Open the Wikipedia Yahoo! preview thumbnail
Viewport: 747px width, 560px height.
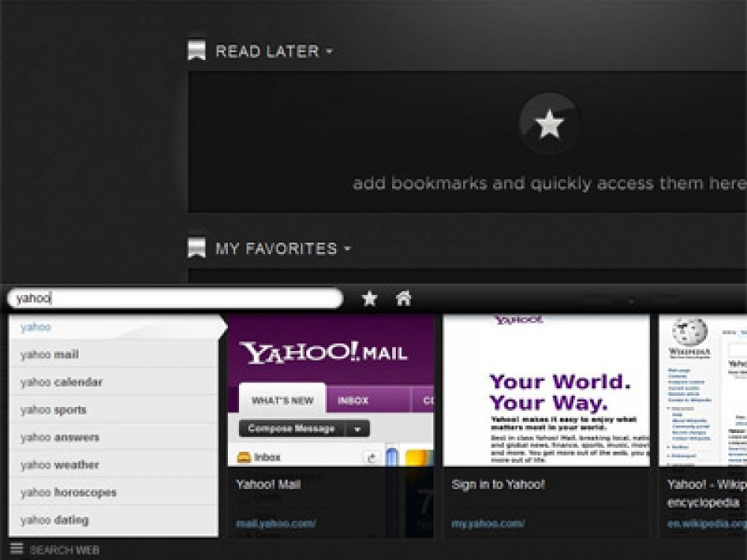point(703,390)
